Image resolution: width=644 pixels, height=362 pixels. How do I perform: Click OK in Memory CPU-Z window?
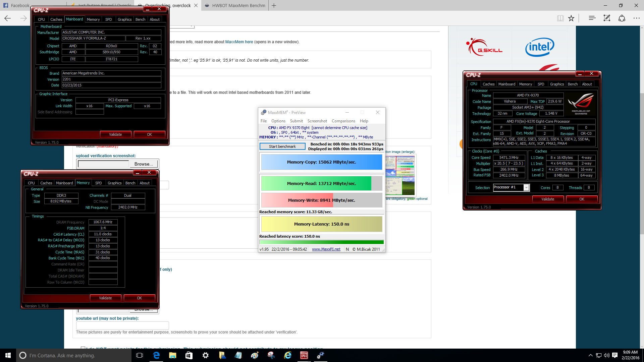click(139, 298)
